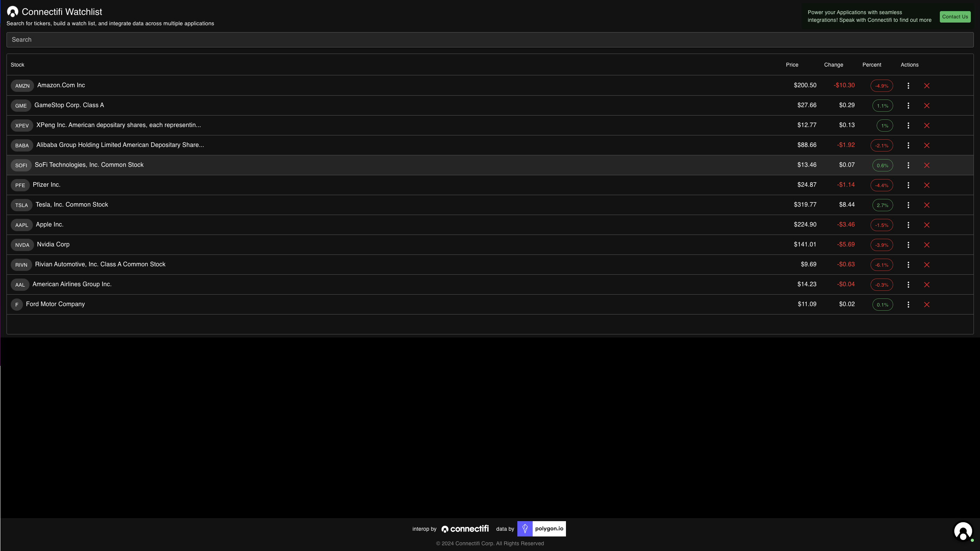Click the Search input field
This screenshot has height=551, width=980.
click(490, 39)
